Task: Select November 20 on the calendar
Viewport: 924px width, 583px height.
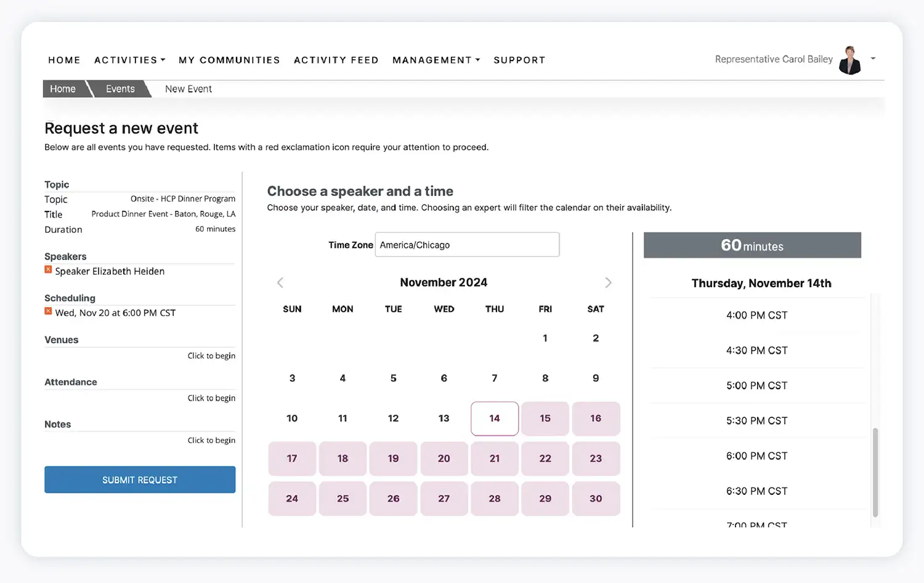Action: point(444,459)
